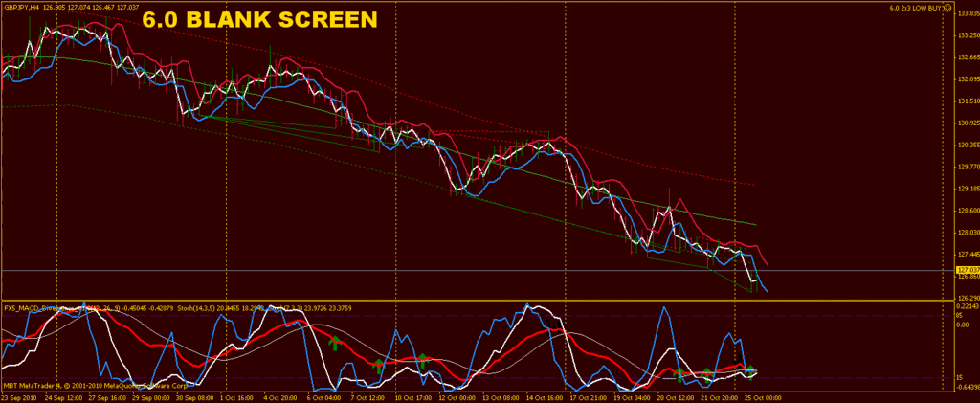
Task: Click the price level 126.290
Action: 968,298
